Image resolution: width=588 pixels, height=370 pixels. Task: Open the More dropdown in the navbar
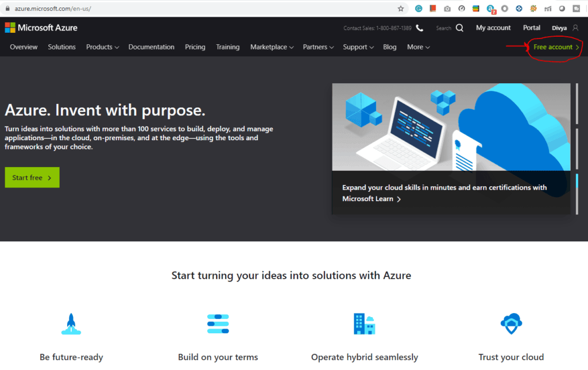418,47
